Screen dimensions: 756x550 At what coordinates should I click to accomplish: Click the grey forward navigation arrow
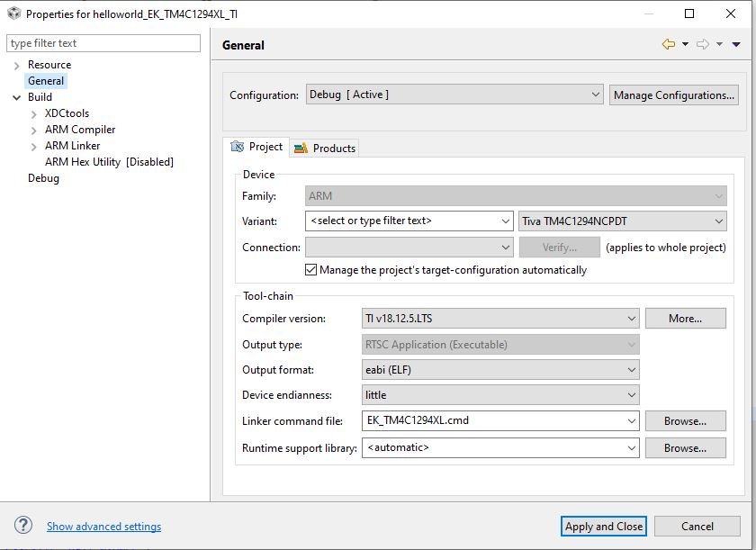pos(703,44)
